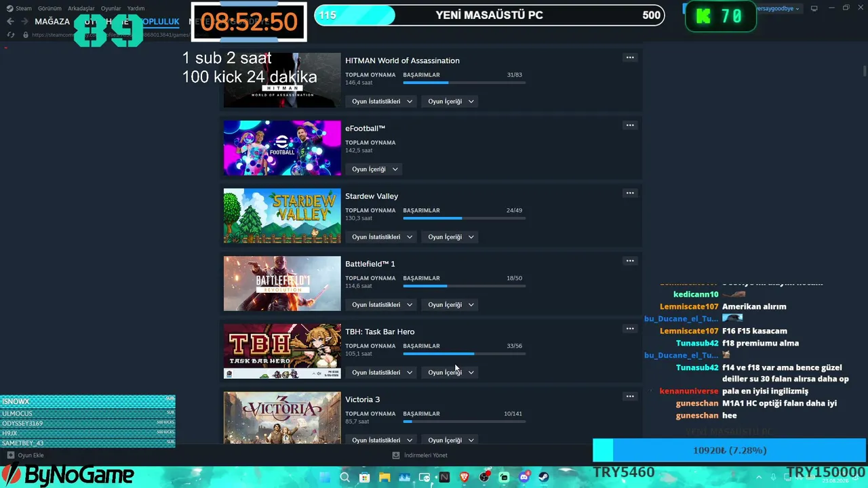
Task: Open Steam Big Picture mode icon
Action: click(814, 8)
